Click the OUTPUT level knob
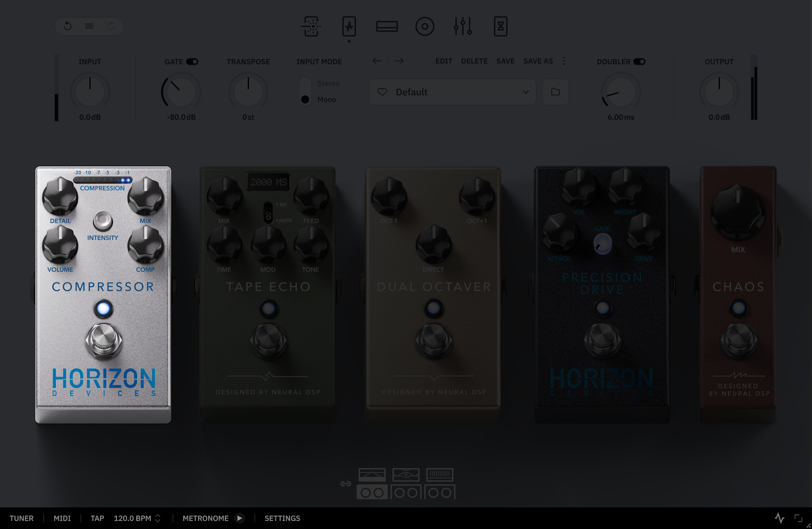The image size is (812, 529). (x=719, y=91)
